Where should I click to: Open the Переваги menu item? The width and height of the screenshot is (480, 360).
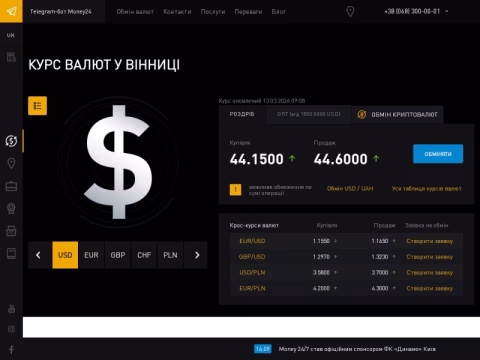coord(248,11)
